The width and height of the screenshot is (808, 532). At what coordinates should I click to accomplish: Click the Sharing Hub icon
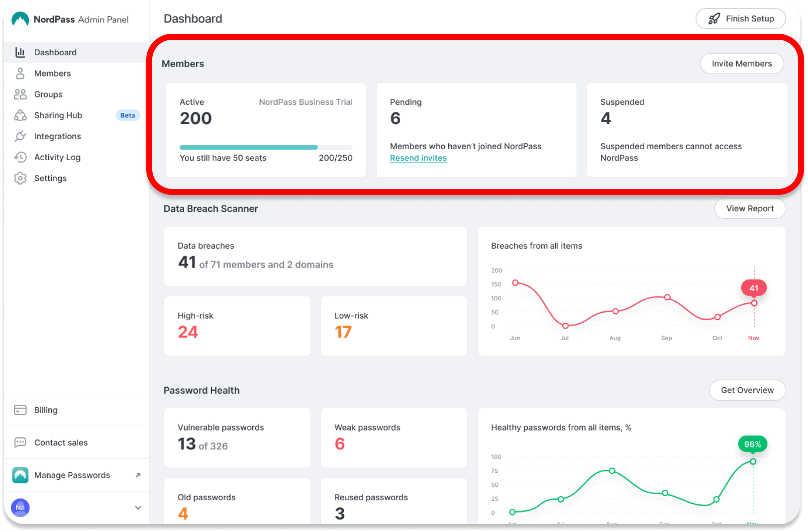click(20, 115)
